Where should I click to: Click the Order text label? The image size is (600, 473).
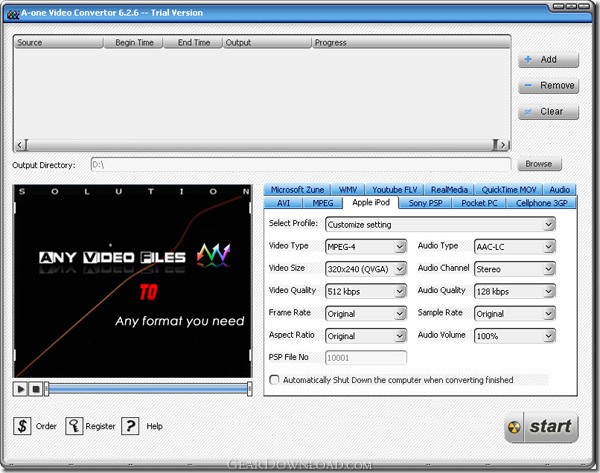pyautogui.click(x=46, y=426)
